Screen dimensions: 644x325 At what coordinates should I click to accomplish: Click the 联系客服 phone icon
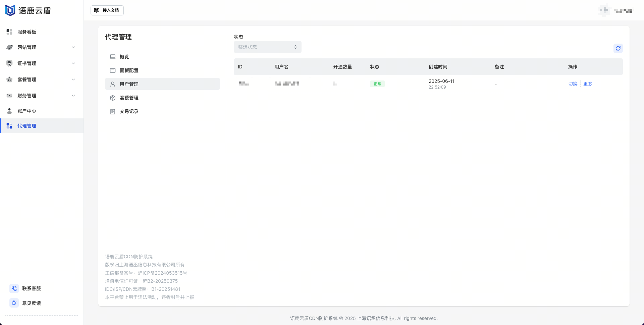[14, 288]
